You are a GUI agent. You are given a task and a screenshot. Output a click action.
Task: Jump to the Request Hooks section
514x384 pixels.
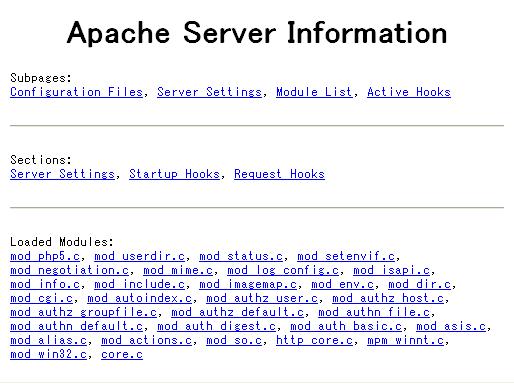[x=279, y=174]
